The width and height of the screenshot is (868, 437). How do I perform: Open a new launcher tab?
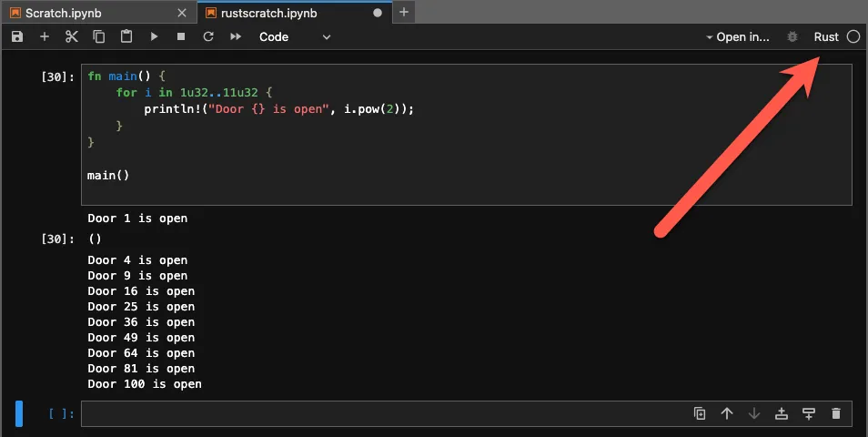click(x=404, y=13)
